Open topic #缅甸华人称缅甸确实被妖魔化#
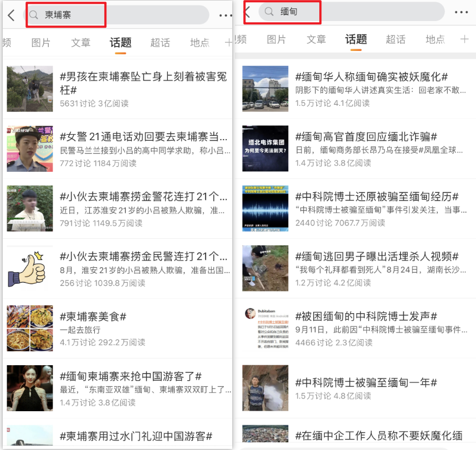 pos(372,77)
